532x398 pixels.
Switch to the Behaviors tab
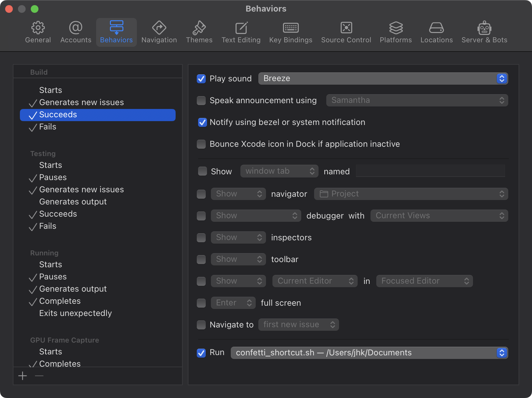[116, 31]
